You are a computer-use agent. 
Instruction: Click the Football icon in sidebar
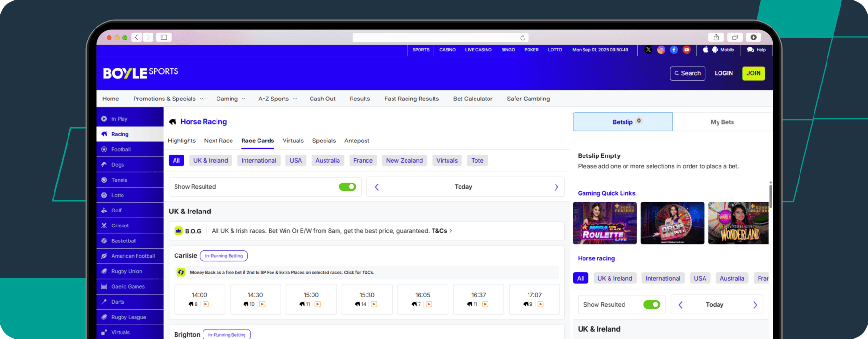coord(104,149)
